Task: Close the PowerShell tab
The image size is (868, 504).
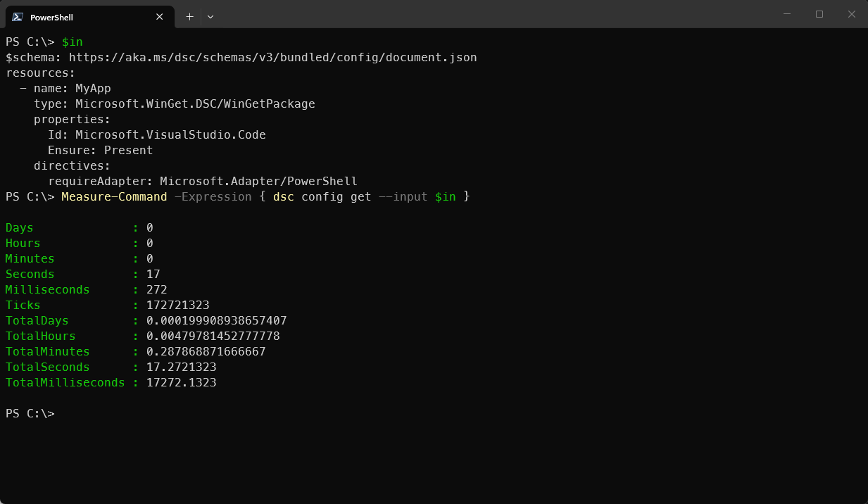Action: [160, 17]
